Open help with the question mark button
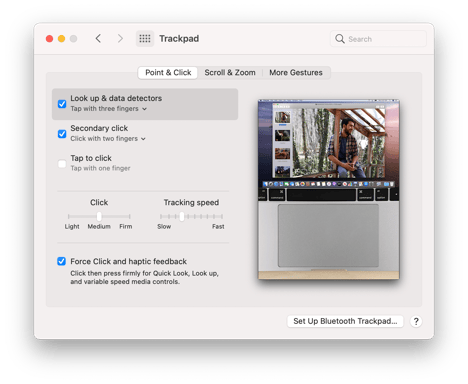The width and height of the screenshot is (468, 384). pos(416,321)
